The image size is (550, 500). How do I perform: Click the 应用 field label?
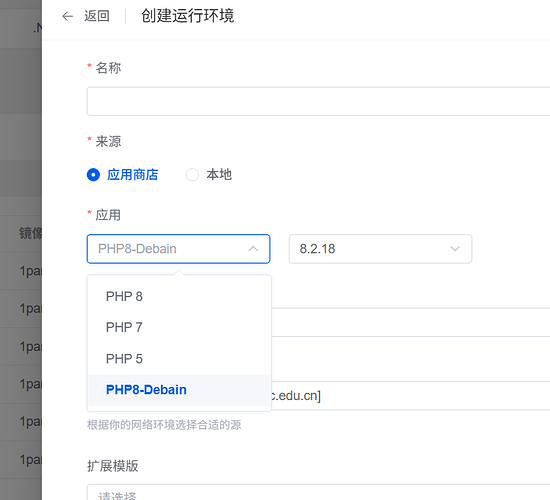coord(108,215)
